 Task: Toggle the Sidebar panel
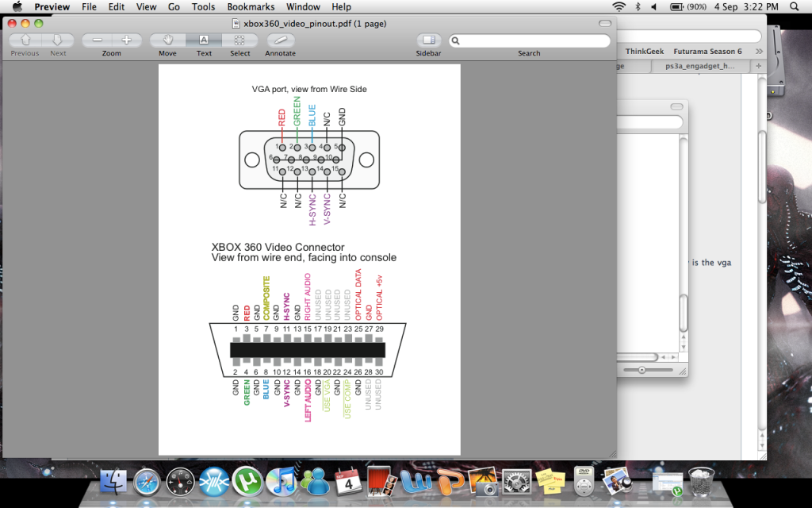tap(429, 40)
